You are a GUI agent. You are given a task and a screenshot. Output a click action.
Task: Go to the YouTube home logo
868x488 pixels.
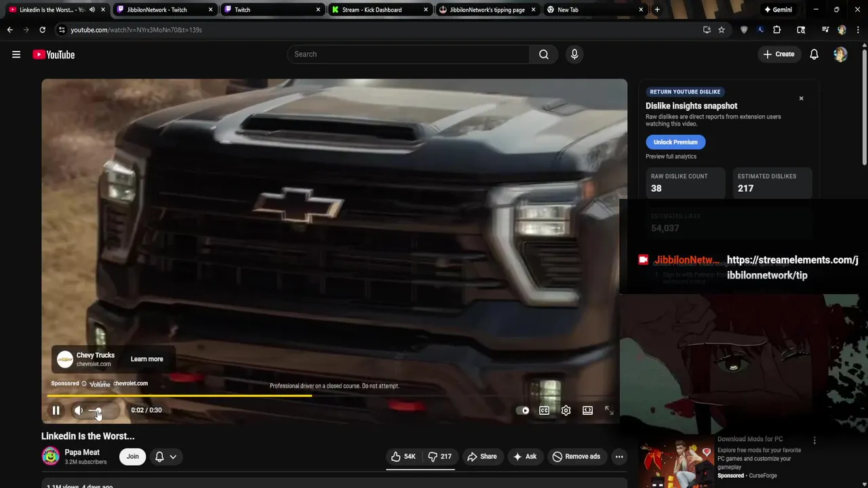(x=54, y=54)
